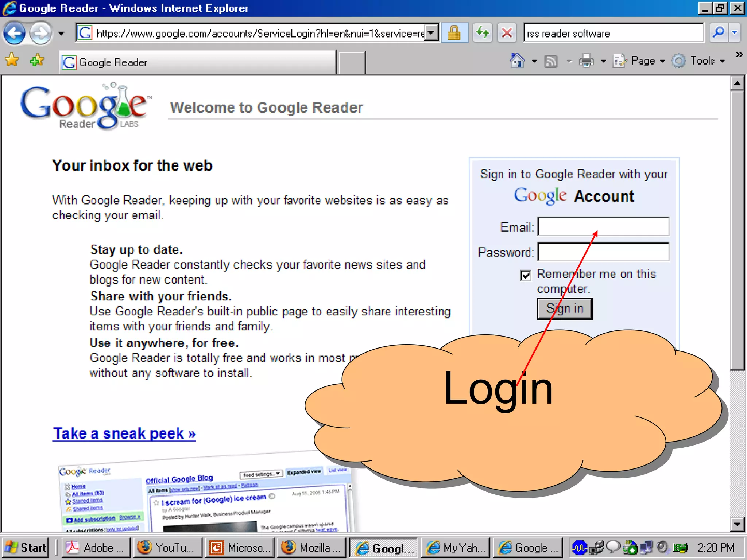747x560 pixels.
Task: Click the Add to Favorites icon
Action: (37, 60)
